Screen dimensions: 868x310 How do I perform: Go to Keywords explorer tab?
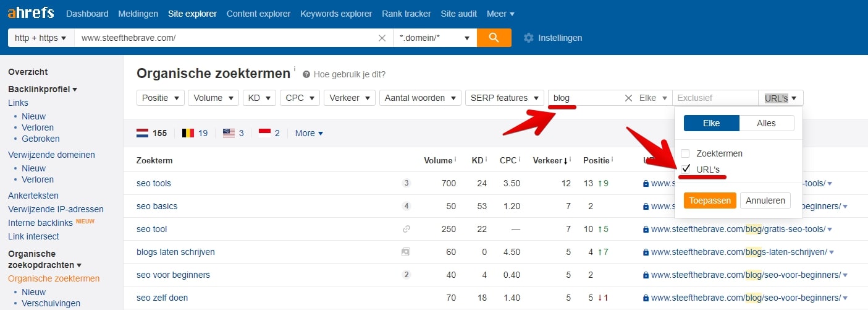pos(336,14)
